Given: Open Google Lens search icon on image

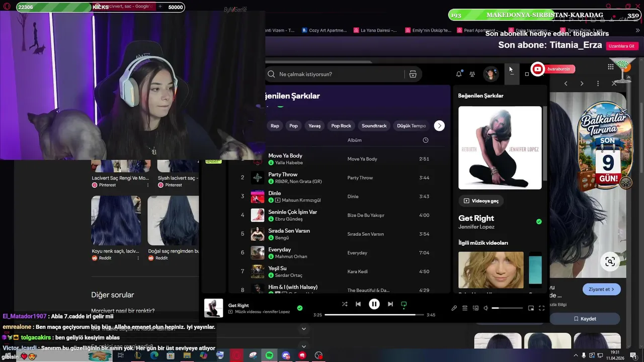Looking at the screenshot, I should click(610, 261).
